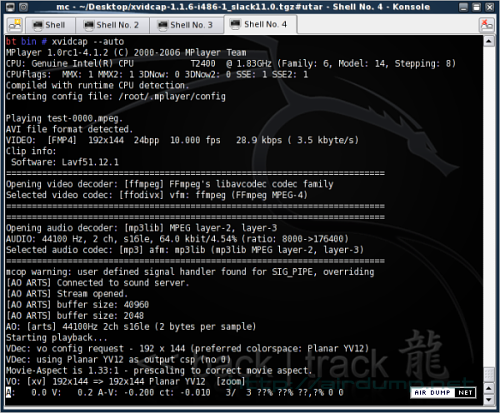The image size is (500, 413).
Task: Click the '[AO ARTS] buffer size: 40960' line
Action: (x=77, y=305)
